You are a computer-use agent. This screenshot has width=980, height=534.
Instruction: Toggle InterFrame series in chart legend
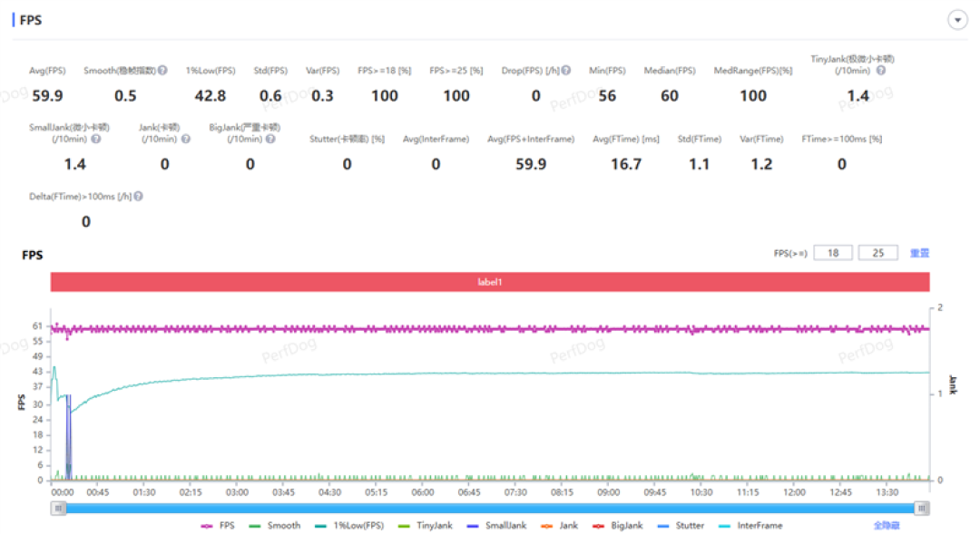(x=750, y=526)
